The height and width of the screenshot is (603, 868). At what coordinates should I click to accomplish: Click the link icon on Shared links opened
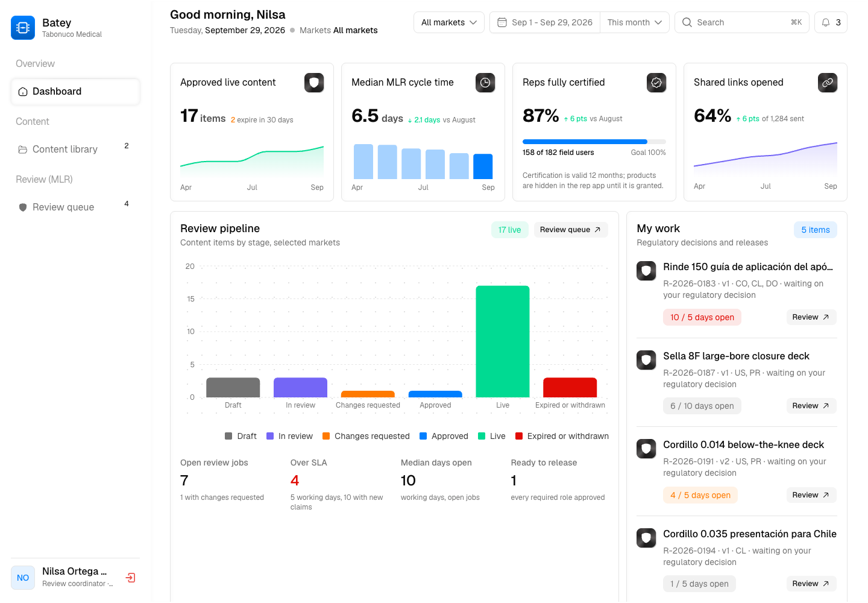[x=828, y=83]
